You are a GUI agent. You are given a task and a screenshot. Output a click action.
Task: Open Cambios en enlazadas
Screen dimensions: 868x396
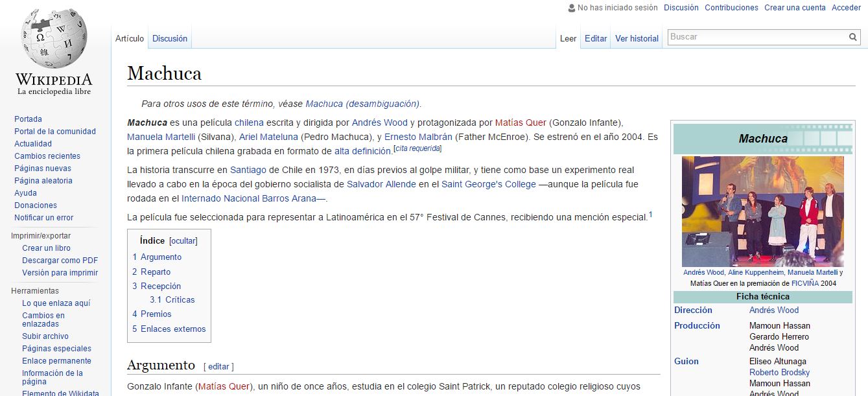43,320
